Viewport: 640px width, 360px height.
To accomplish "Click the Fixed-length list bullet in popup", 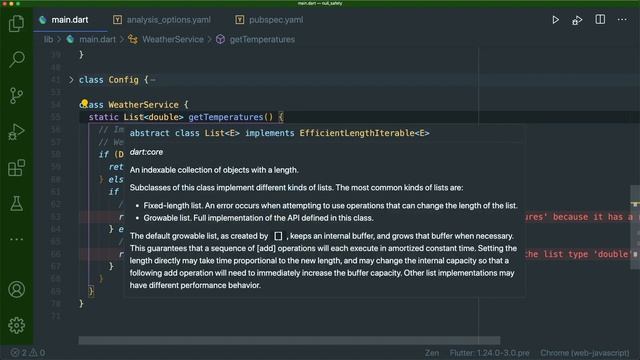I will click(x=330, y=206).
